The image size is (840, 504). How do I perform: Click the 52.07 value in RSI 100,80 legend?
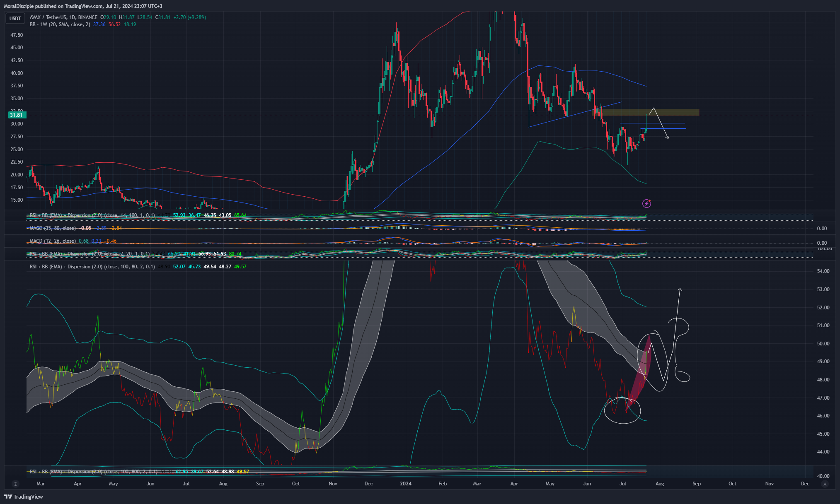point(179,267)
